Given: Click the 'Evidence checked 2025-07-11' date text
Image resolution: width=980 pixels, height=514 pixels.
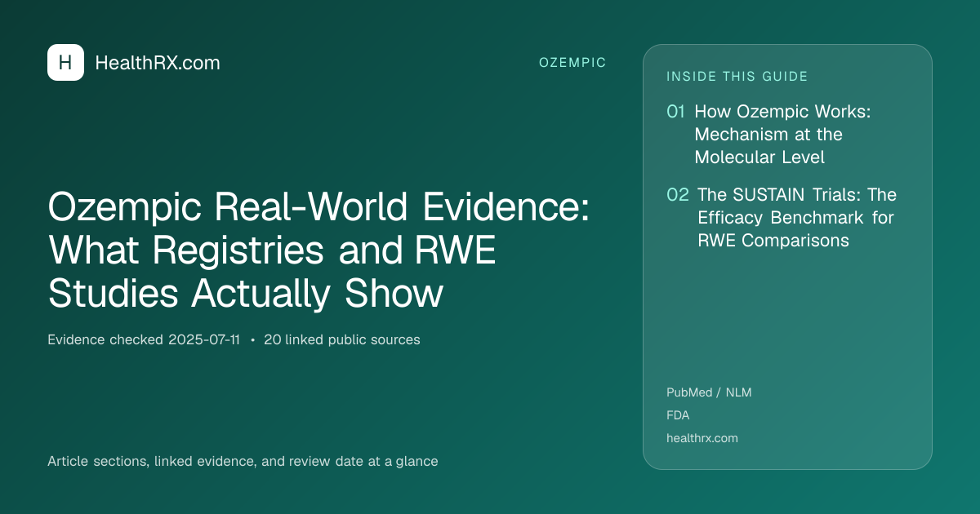Looking at the screenshot, I should coord(144,340).
